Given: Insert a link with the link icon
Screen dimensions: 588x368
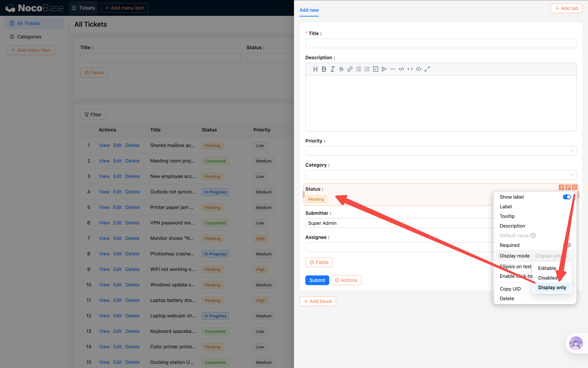Looking at the screenshot, I should (x=350, y=69).
